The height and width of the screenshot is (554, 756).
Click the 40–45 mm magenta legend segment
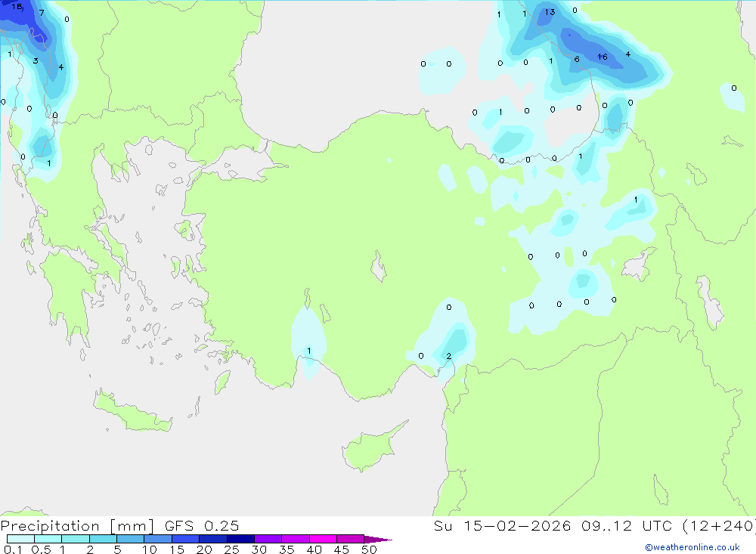click(323, 539)
